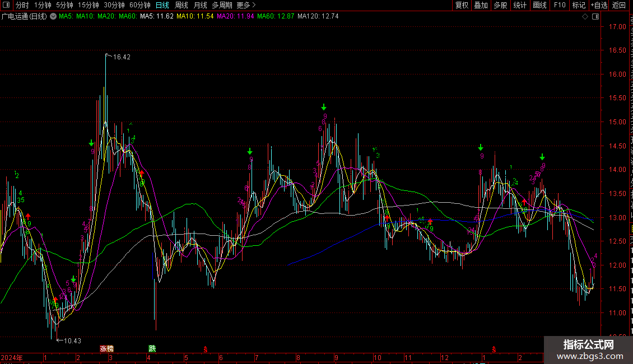
Task: Click the 叠加 overlay button
Action: [481, 6]
